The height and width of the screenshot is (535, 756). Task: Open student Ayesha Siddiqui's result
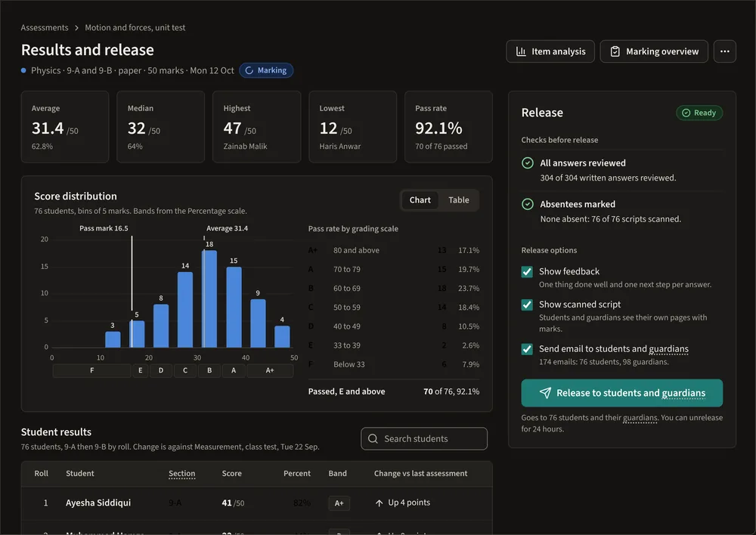pos(98,503)
